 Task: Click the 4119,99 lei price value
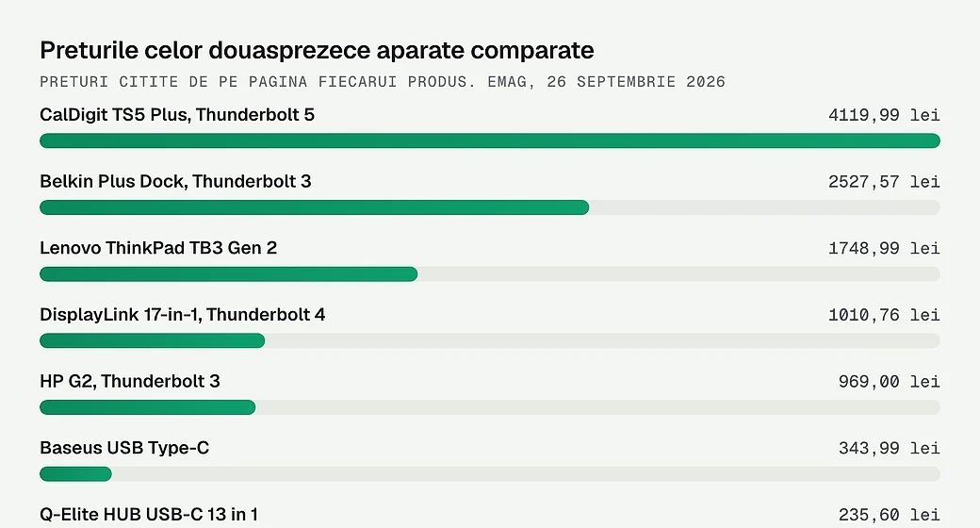click(x=884, y=115)
